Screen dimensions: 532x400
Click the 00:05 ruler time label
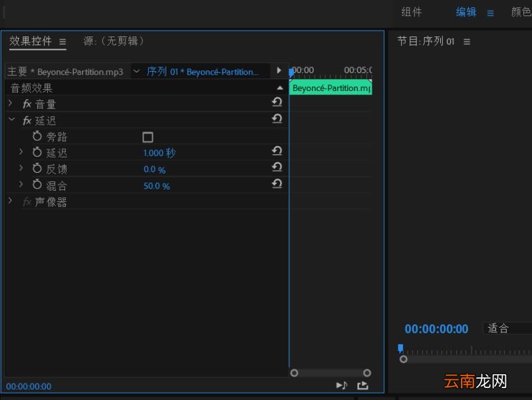(358, 70)
